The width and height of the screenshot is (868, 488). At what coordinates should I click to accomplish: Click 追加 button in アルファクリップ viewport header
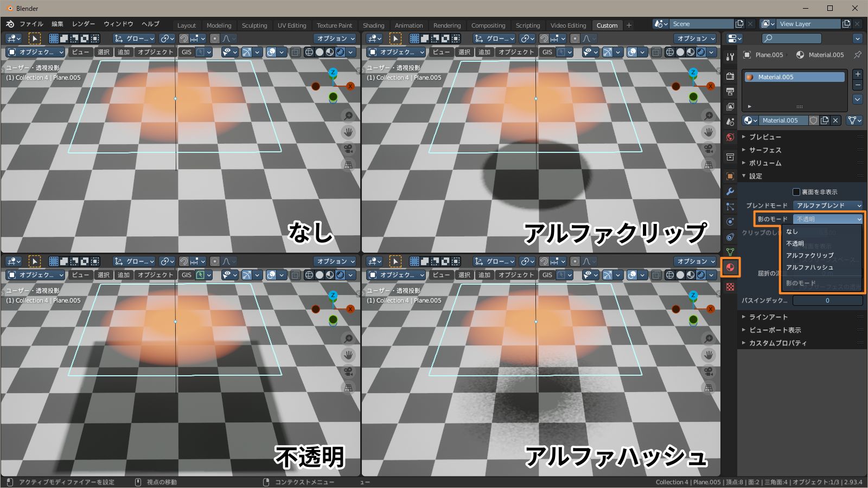[484, 52]
